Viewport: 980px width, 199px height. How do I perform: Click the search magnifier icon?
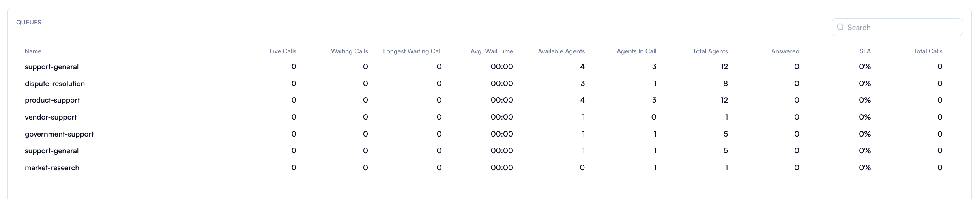click(840, 27)
